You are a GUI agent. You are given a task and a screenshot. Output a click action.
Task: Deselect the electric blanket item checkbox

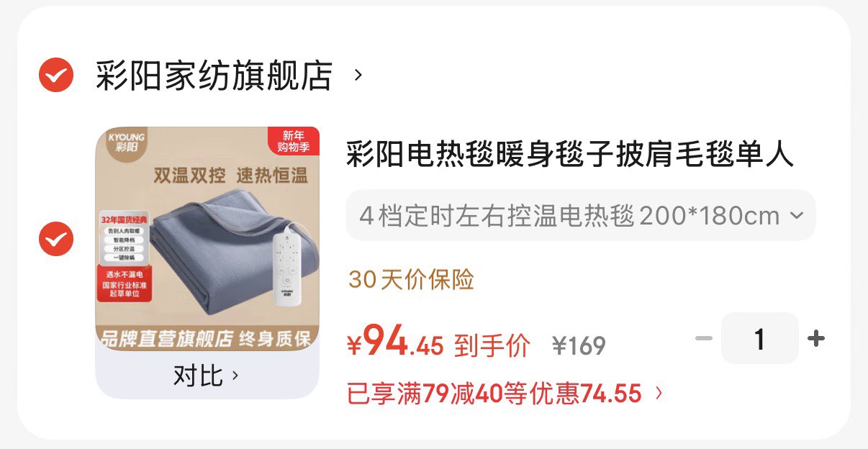tap(56, 238)
